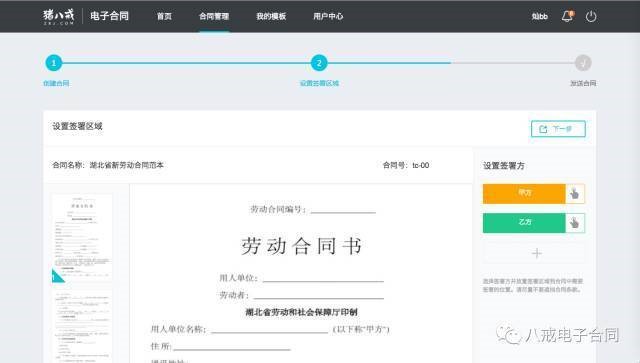Click the 设置签署方 sidebar heading
The width and height of the screenshot is (640, 363).
pyautogui.click(x=504, y=165)
